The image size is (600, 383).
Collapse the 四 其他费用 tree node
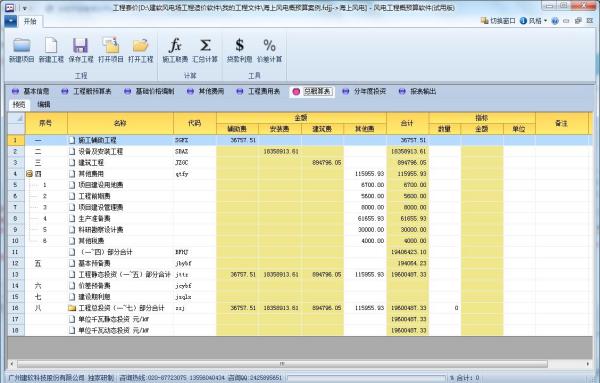(29, 174)
